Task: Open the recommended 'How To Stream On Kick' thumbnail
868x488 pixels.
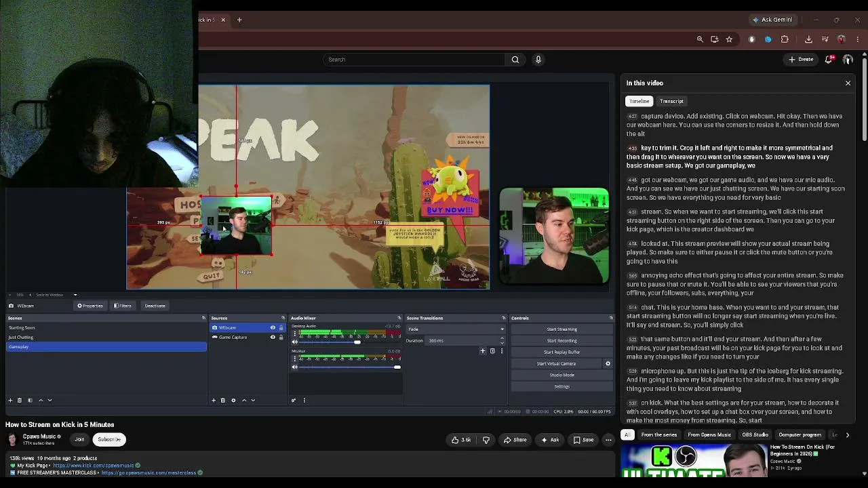Action: tap(694, 461)
